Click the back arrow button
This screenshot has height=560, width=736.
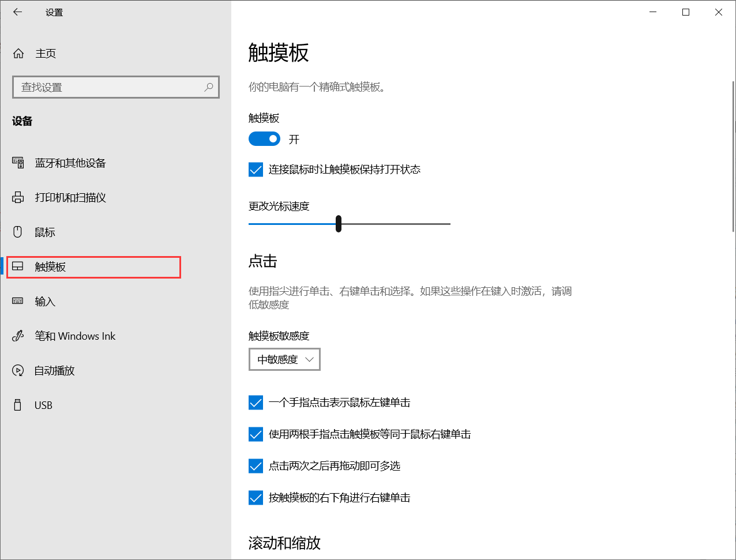click(x=17, y=12)
